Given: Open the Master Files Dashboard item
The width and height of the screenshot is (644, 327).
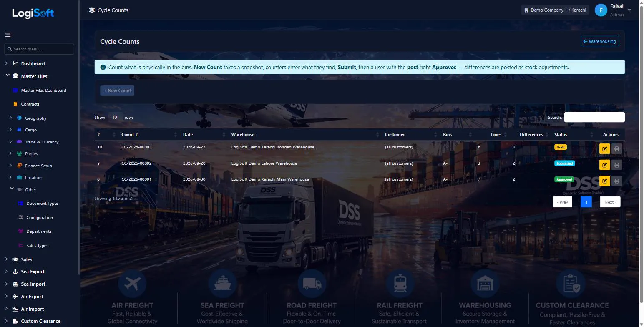Looking at the screenshot, I should pos(43,90).
